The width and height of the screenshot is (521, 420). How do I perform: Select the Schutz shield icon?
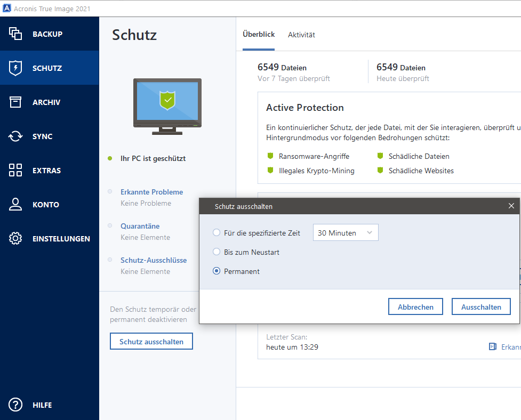point(15,68)
